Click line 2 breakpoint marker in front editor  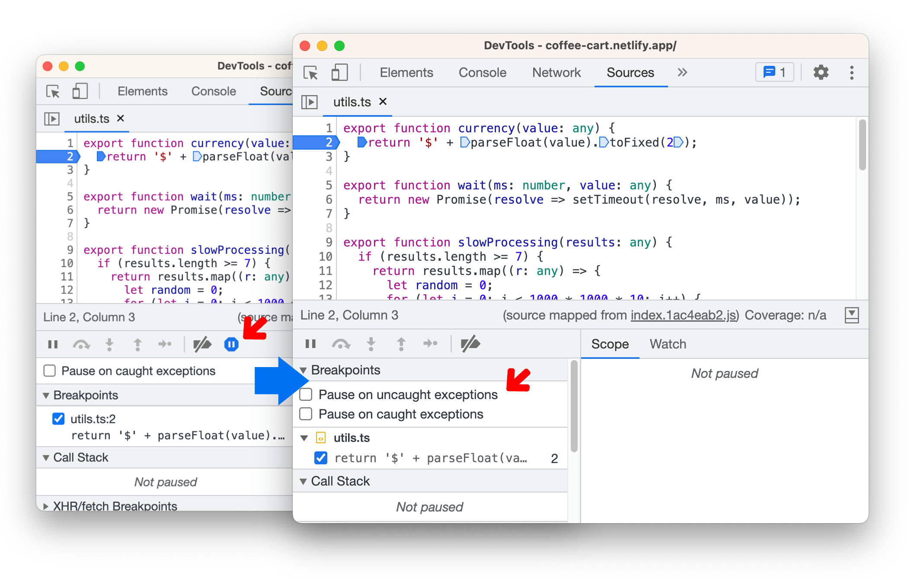point(317,142)
